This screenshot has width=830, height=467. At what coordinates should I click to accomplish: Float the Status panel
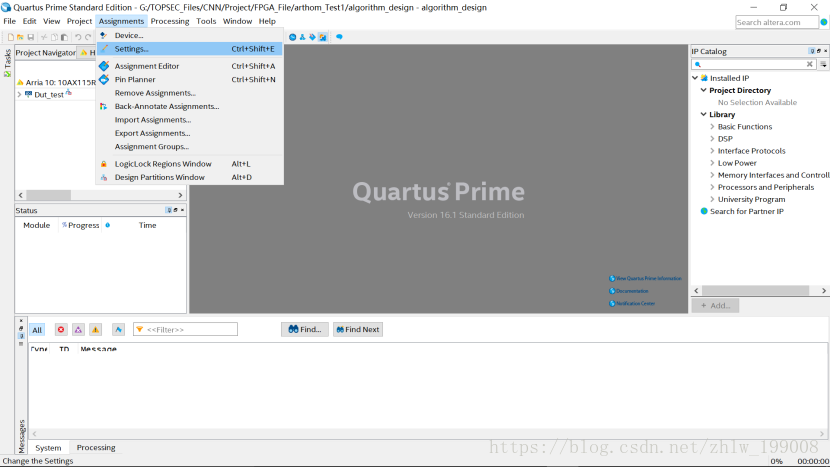click(176, 210)
